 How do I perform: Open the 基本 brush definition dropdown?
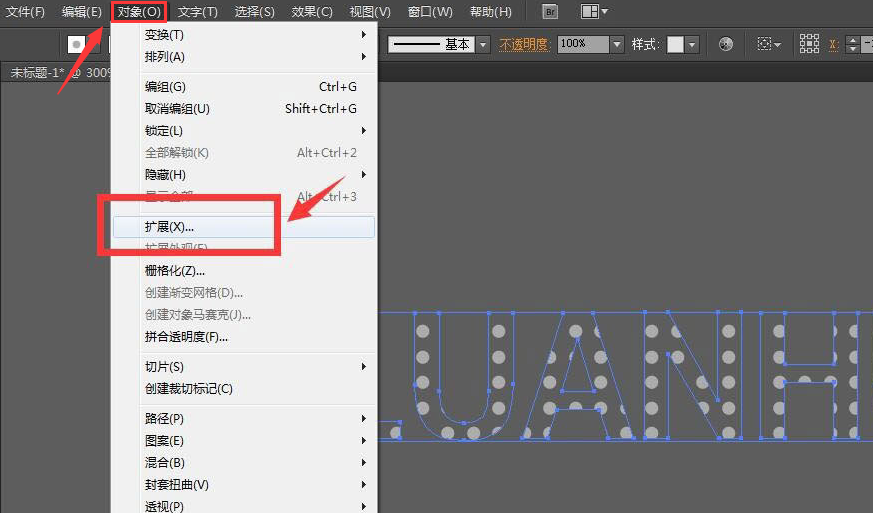pyautogui.click(x=483, y=44)
